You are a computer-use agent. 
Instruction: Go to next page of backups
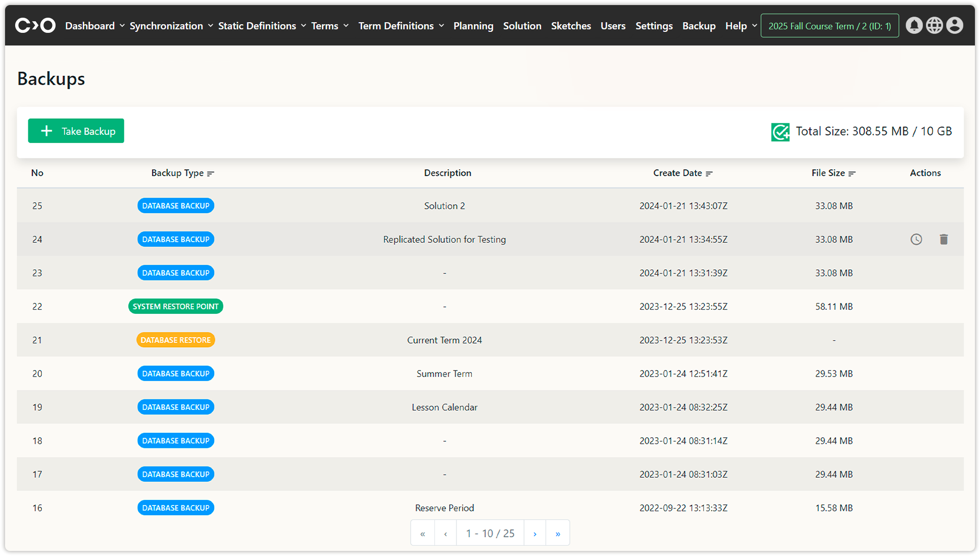point(535,533)
